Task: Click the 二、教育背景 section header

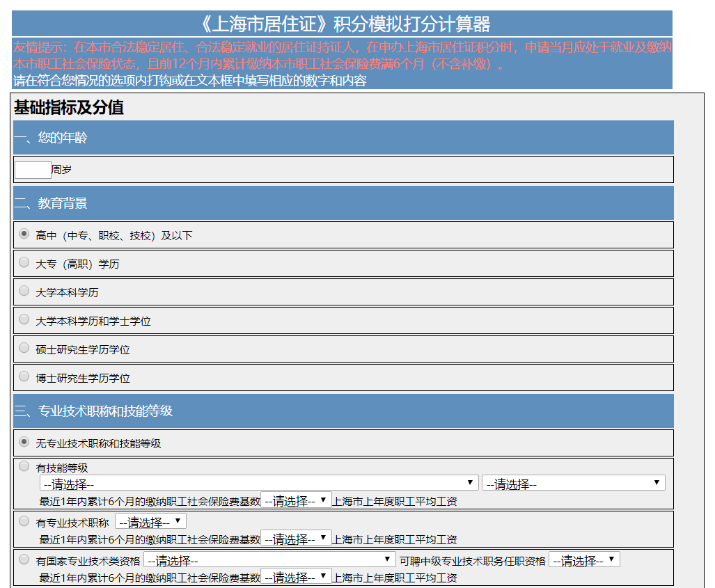Action: 343,203
